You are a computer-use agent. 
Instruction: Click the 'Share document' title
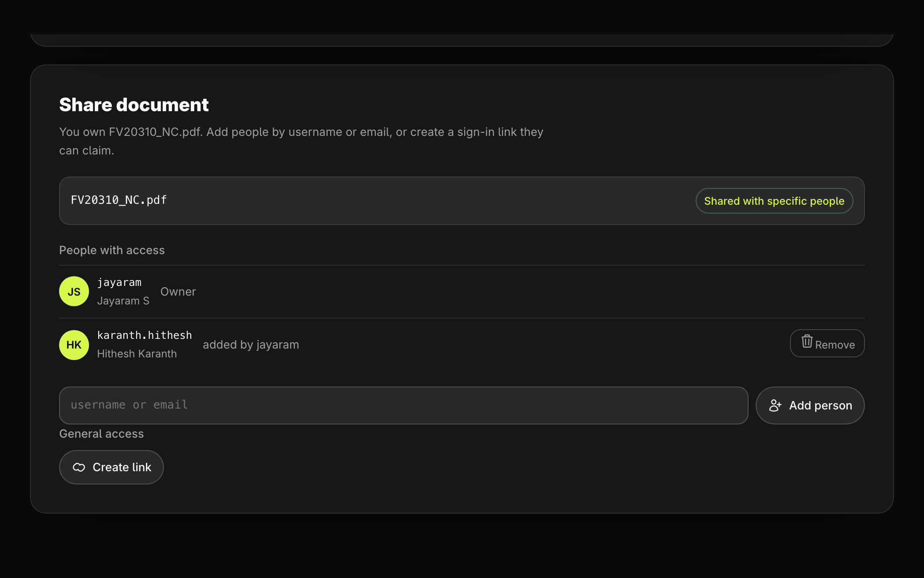pos(134,105)
